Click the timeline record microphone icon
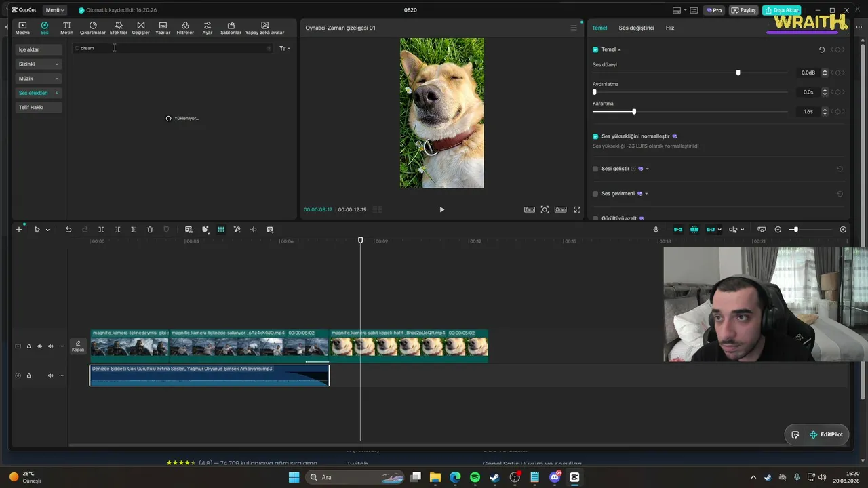Image resolution: width=868 pixels, height=488 pixels. [x=656, y=230]
